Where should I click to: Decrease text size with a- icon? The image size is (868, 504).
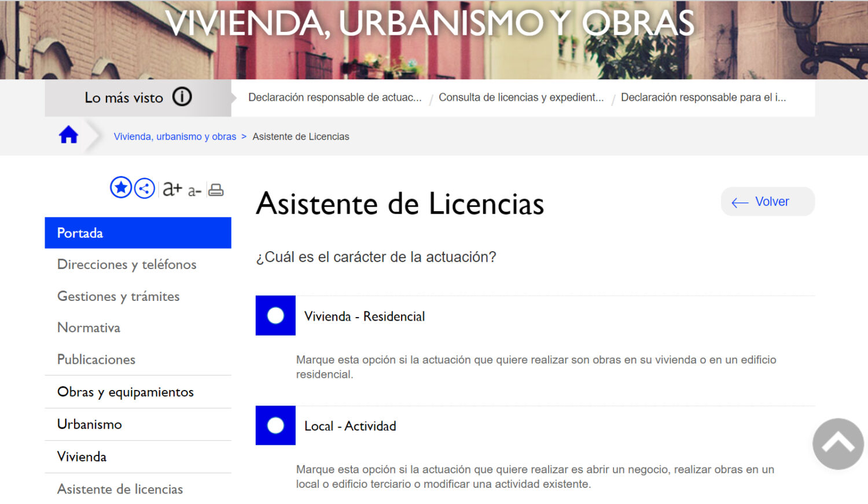tap(194, 190)
